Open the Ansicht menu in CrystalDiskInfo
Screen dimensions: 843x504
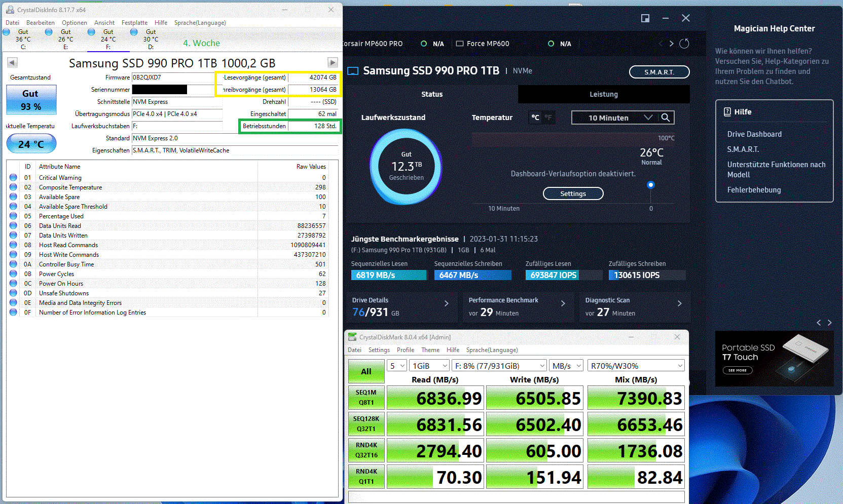click(104, 23)
